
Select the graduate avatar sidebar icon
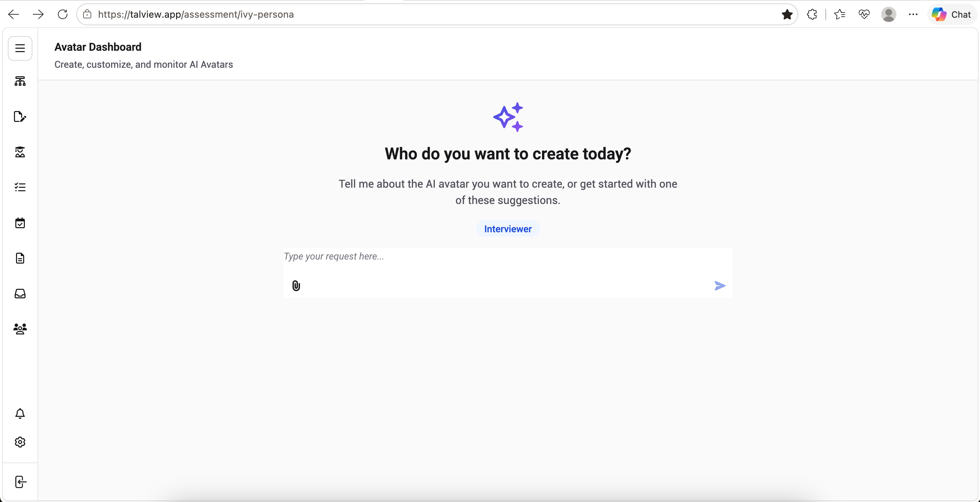click(20, 152)
